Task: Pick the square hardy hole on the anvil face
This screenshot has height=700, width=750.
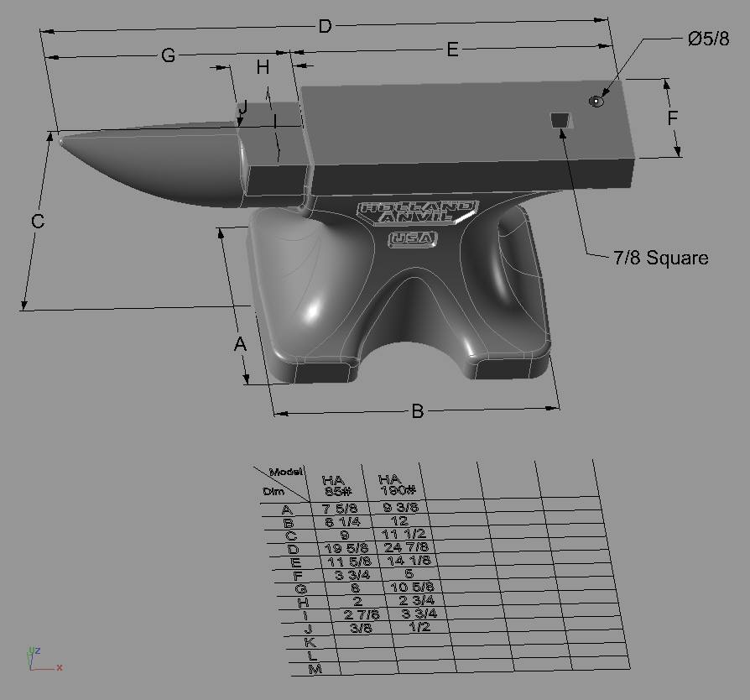Action: coord(560,120)
